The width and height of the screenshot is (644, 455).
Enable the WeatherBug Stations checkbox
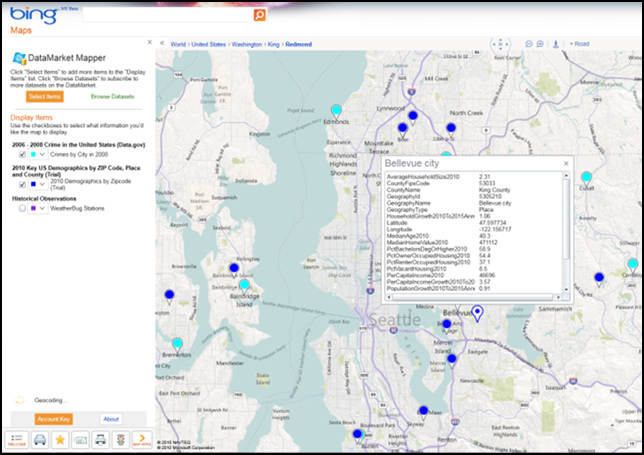tap(22, 208)
